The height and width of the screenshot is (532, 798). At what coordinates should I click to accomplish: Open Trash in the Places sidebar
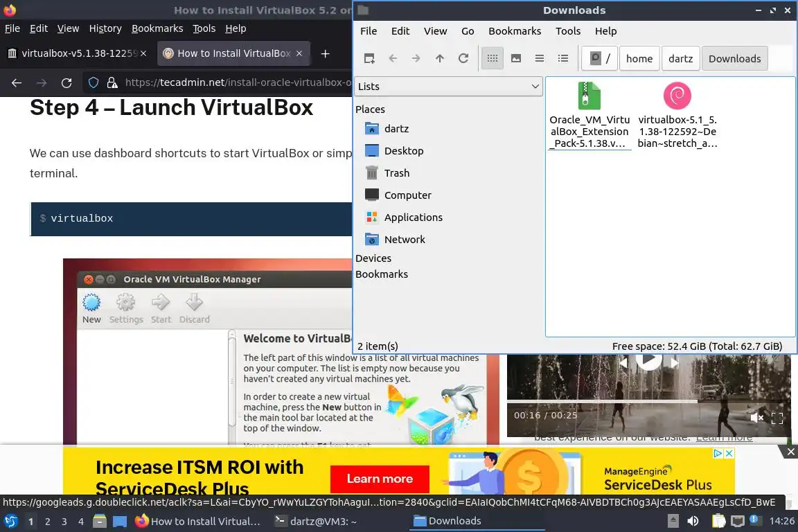point(387,173)
